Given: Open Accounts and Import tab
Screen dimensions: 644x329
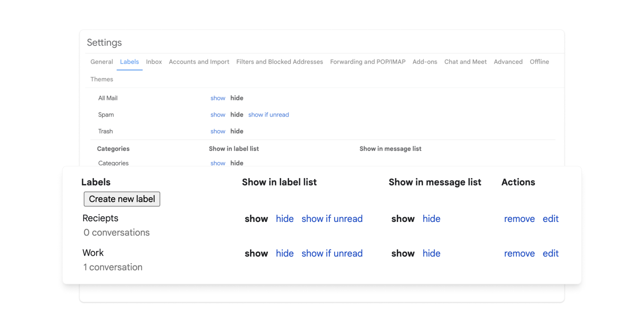Looking at the screenshot, I should [x=199, y=62].
